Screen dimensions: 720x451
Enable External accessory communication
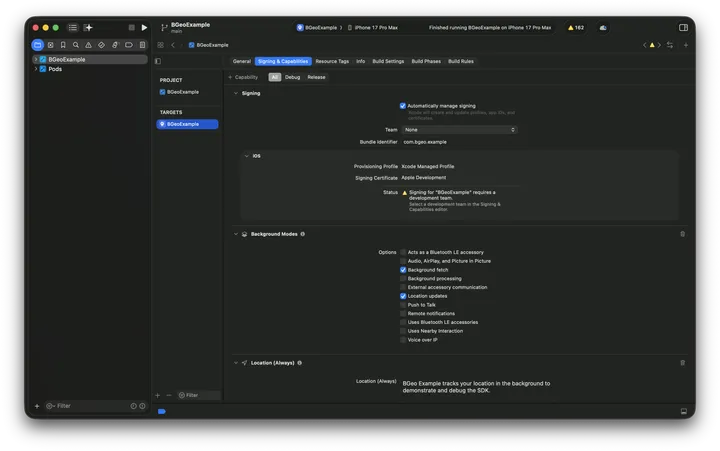click(403, 287)
